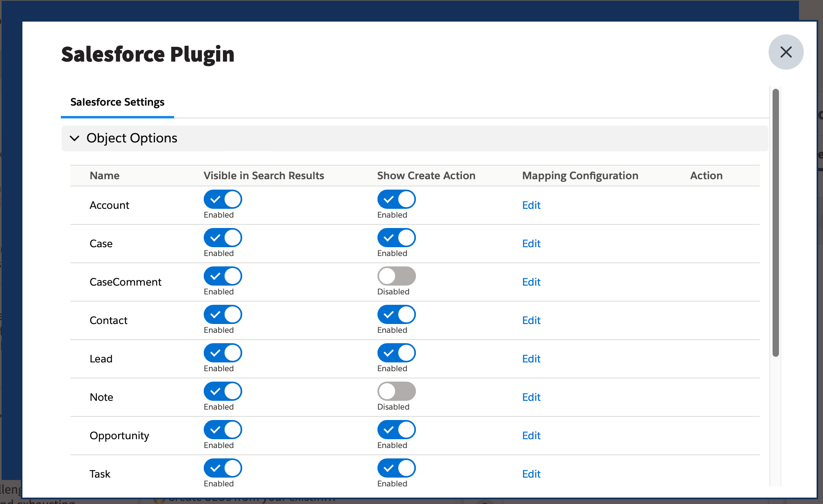Viewport: 823px width, 504px height.
Task: Select the Case row name
Action: 101,244
